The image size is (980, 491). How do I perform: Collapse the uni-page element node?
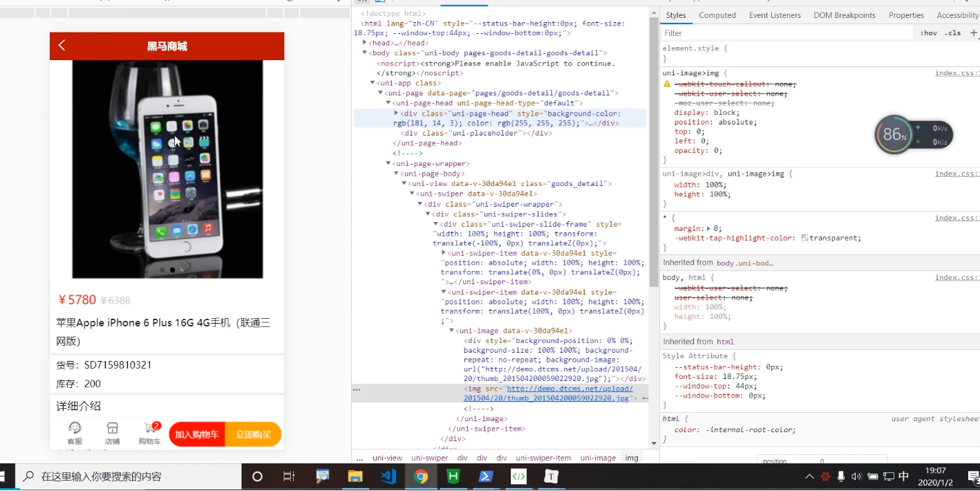pyautogui.click(x=380, y=93)
